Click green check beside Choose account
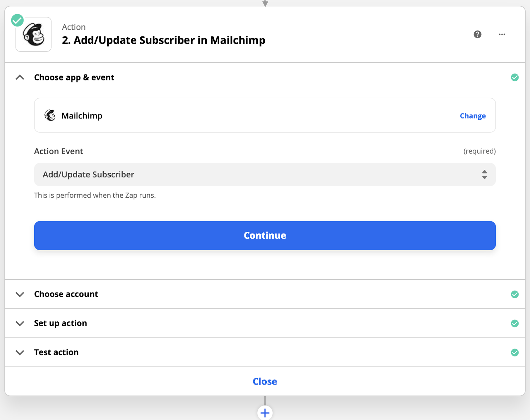 pos(515,294)
